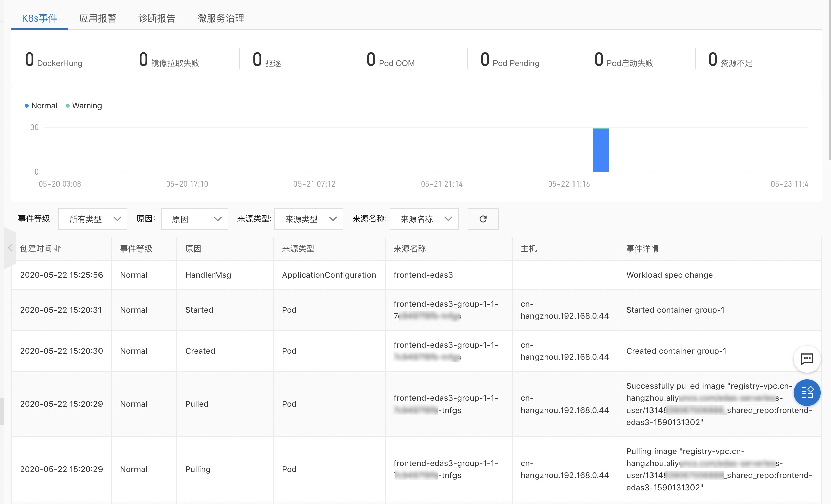
Task: Toggle sort on 创建时间 column arrows
Action: (x=58, y=248)
